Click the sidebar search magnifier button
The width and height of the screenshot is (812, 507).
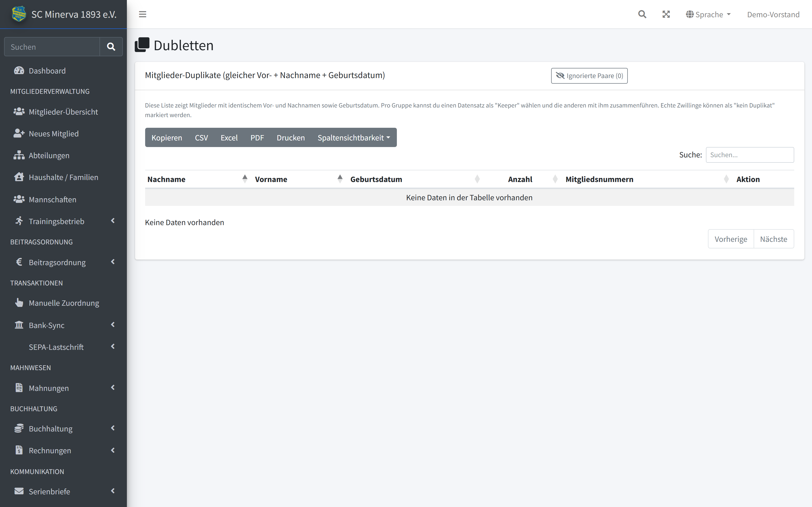[111, 47]
